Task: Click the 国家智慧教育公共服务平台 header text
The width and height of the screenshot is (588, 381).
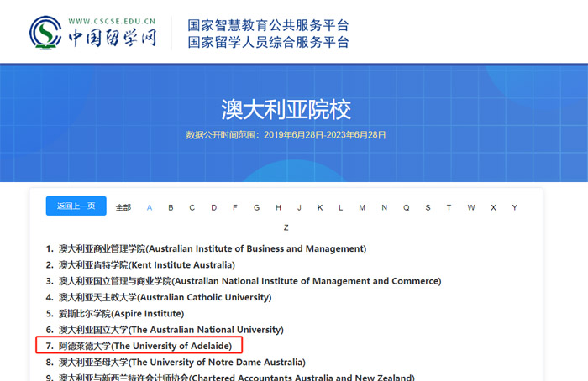Action: point(269,25)
